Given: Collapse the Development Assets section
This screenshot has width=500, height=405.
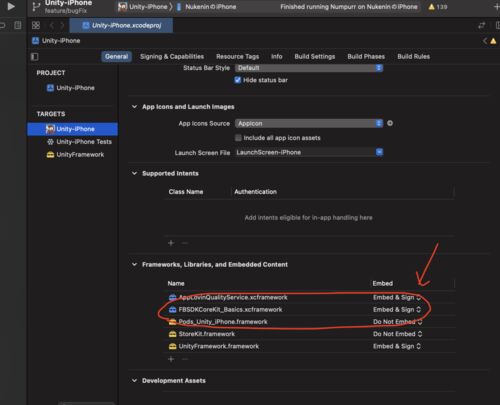Looking at the screenshot, I should (134, 380).
